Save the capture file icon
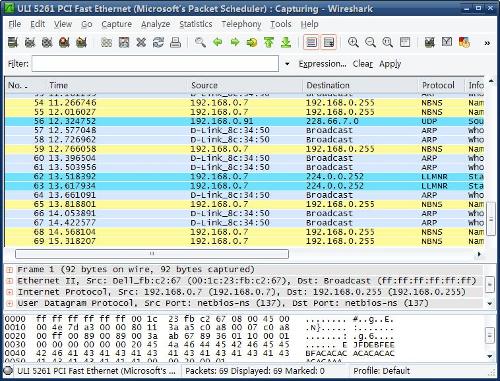Image resolution: width=500 pixels, height=381 pixels. click(x=124, y=42)
